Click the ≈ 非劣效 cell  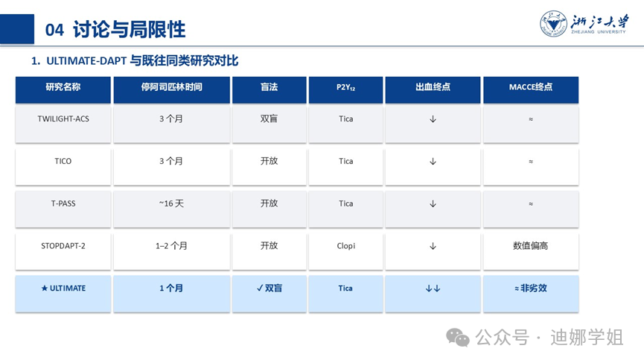coord(531,294)
